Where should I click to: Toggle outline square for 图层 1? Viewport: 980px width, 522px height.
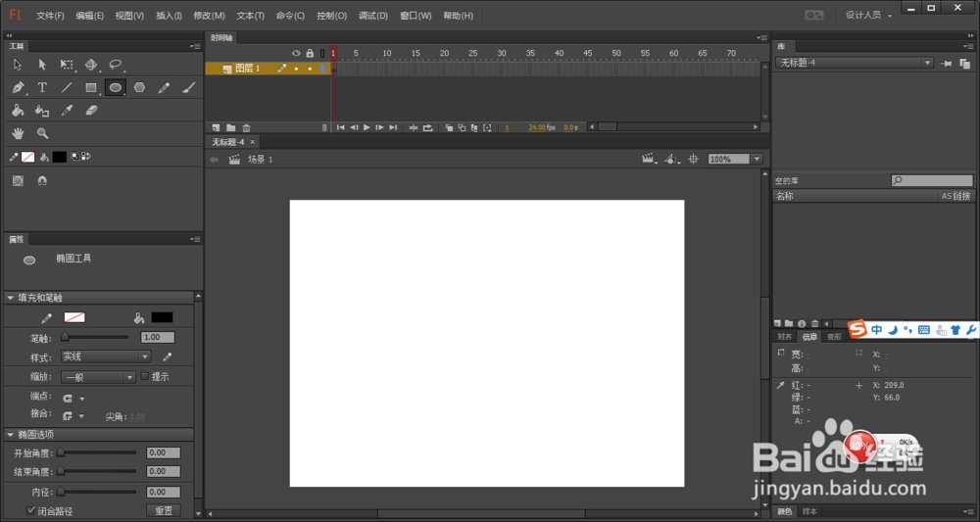click(x=322, y=69)
